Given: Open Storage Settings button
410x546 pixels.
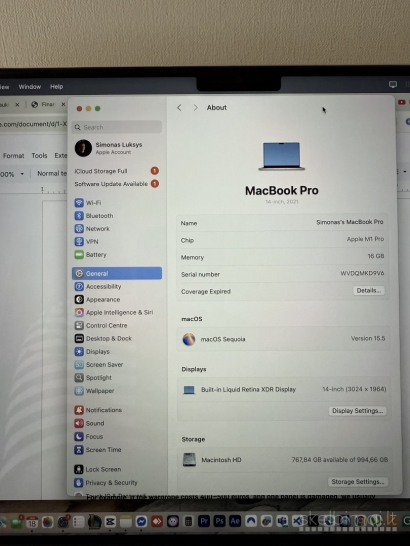Looking at the screenshot, I should coord(358,482).
